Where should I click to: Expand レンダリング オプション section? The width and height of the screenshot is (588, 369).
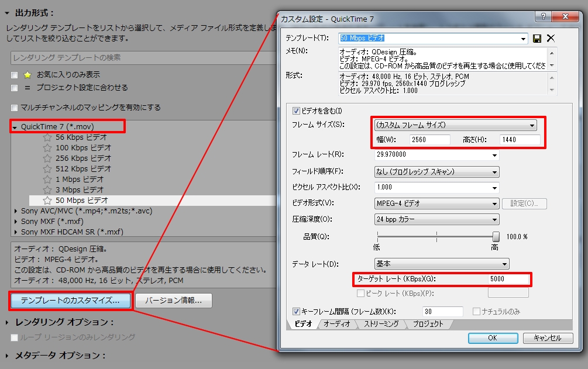click(x=7, y=322)
